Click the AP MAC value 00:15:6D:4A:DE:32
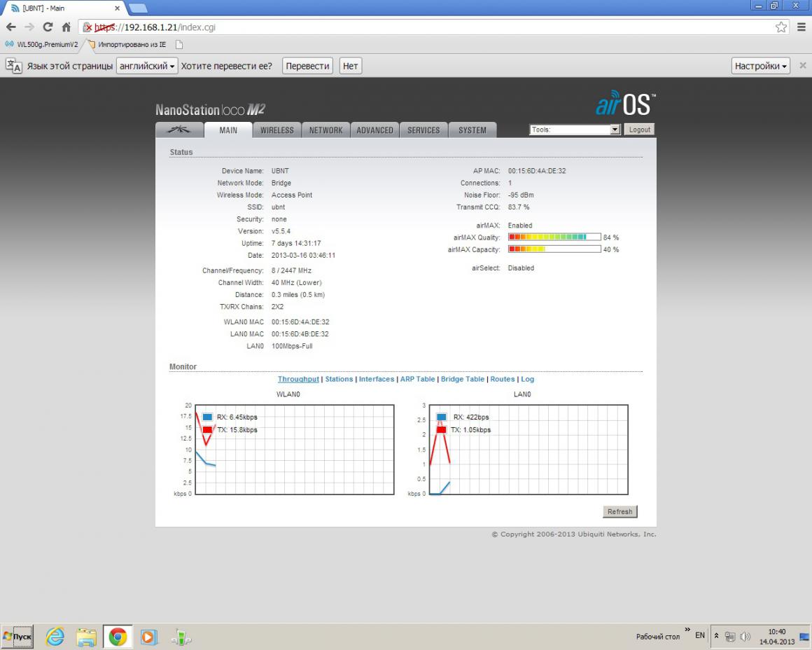This screenshot has width=812, height=650. pyautogui.click(x=537, y=171)
